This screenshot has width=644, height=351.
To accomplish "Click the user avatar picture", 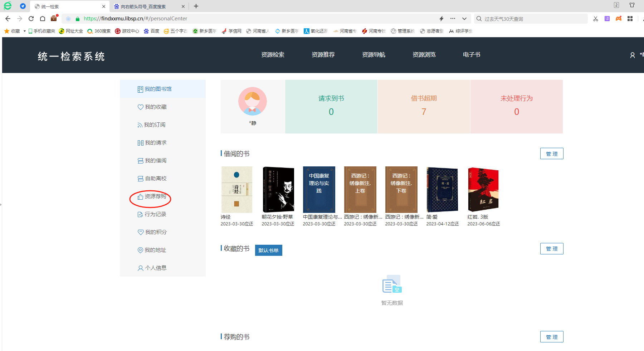I will (252, 101).
